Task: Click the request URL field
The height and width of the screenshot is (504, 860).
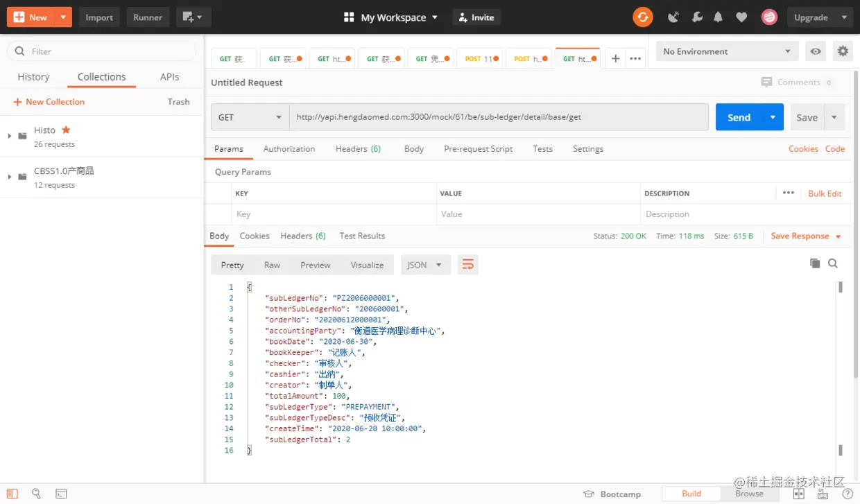Action: pyautogui.click(x=499, y=117)
